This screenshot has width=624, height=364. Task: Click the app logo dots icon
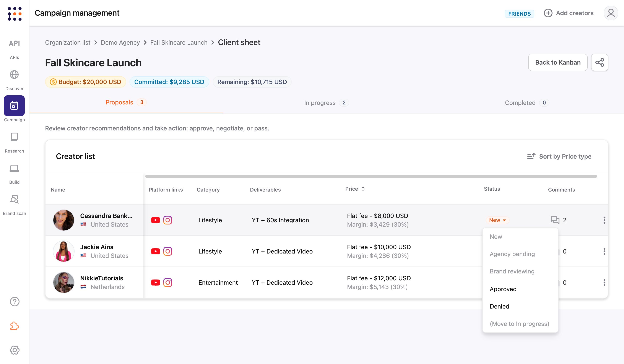(15, 14)
